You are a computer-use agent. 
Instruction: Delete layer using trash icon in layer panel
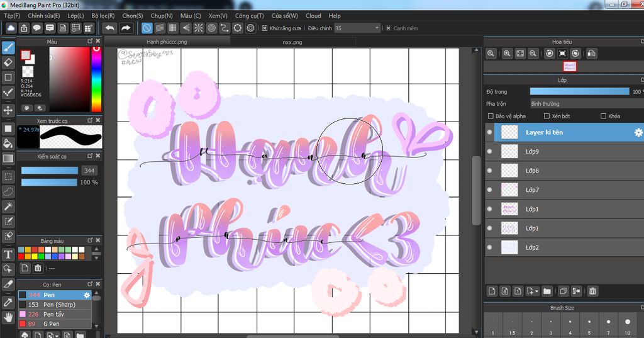tap(592, 291)
